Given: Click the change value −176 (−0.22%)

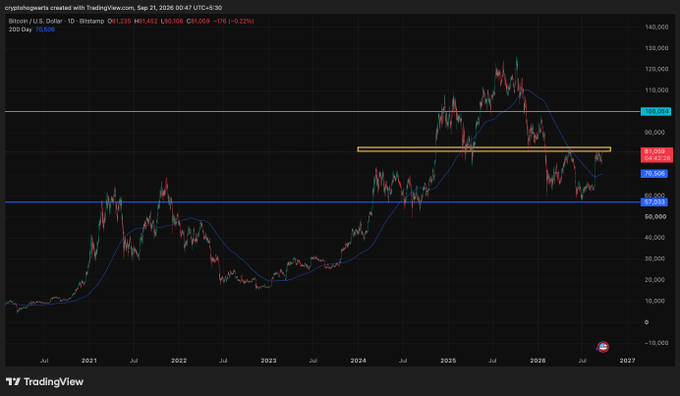Looking at the screenshot, I should pyautogui.click(x=233, y=21).
